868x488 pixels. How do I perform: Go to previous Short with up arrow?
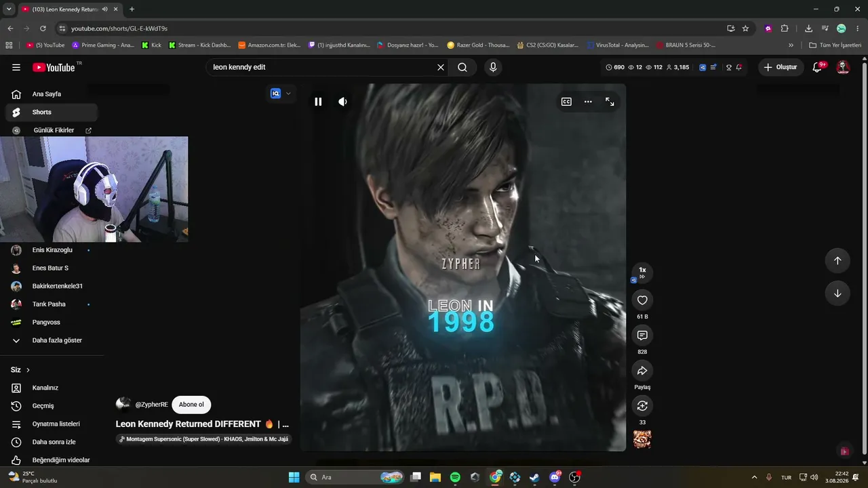[x=837, y=260]
